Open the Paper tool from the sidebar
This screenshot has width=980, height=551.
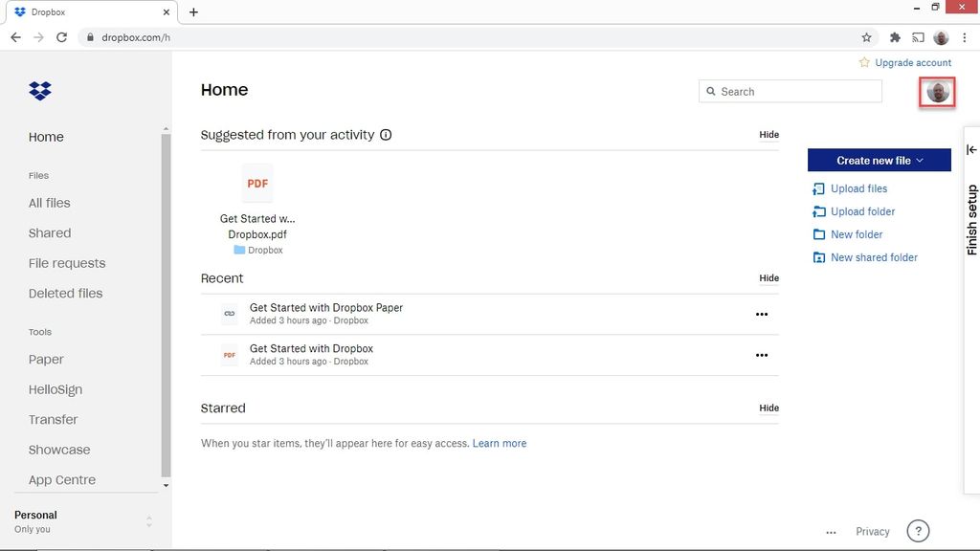[46, 359]
